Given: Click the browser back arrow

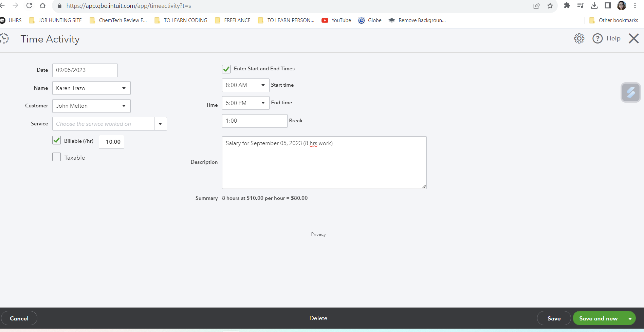Looking at the screenshot, I should point(2,5).
